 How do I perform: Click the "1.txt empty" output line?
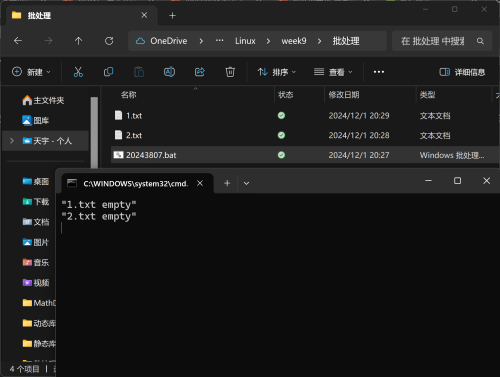tap(99, 204)
